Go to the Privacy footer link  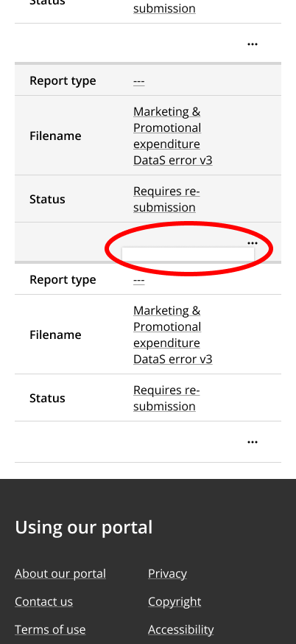point(167,573)
